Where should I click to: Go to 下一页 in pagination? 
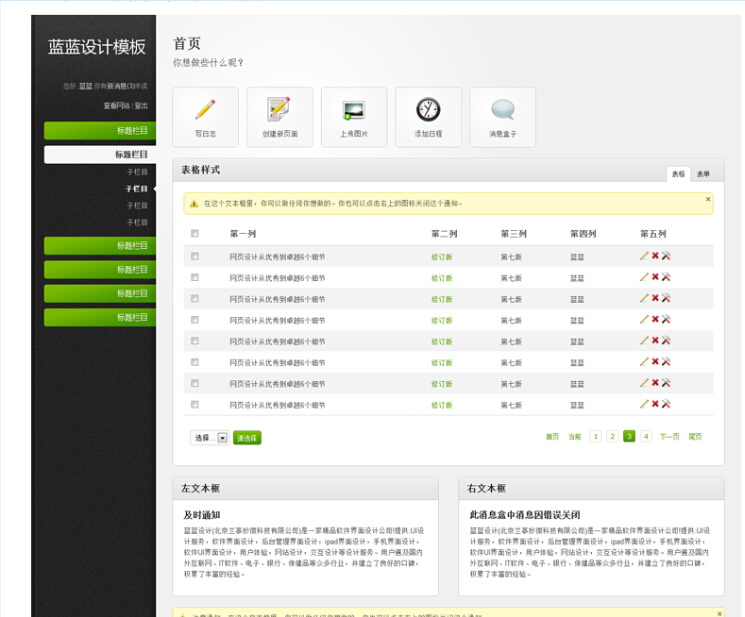pos(669,437)
